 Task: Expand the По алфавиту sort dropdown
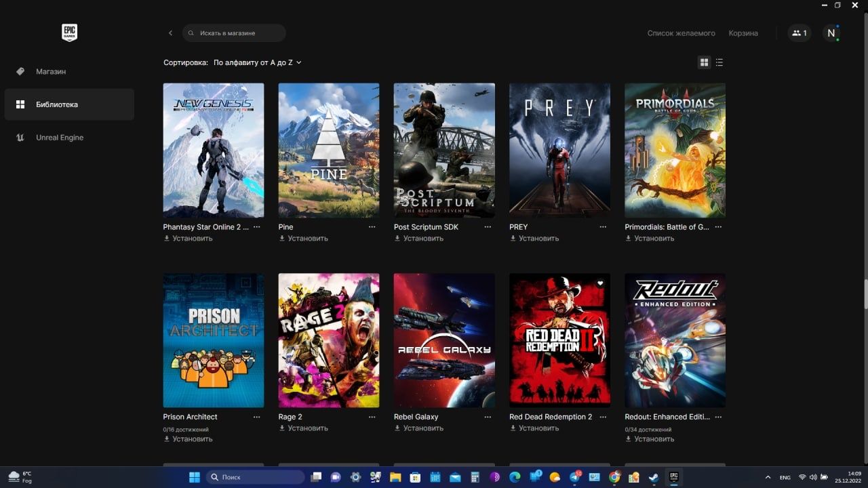pyautogui.click(x=257, y=62)
